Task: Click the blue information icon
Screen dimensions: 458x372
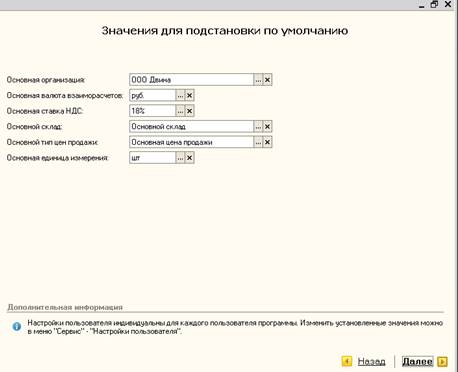Action: pos(16,326)
